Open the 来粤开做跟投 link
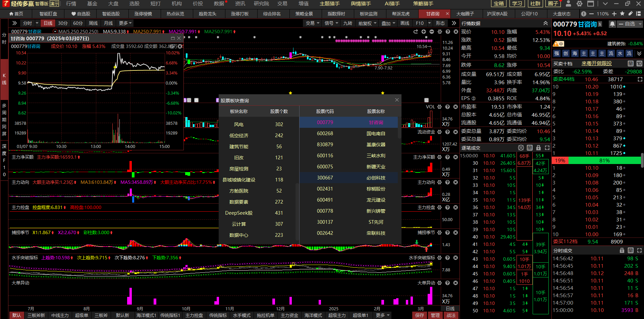This screenshot has height=319, width=644. 596,63
